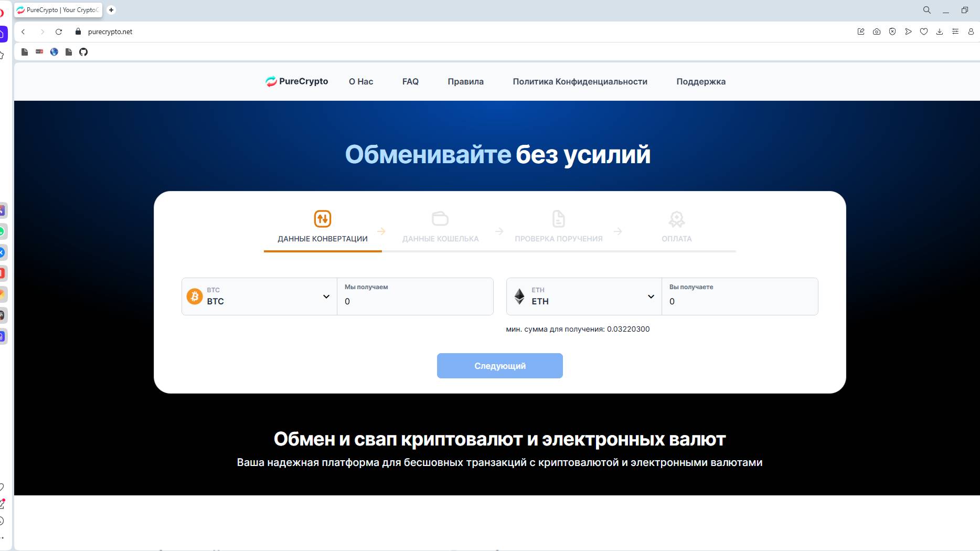Screen dimensions: 980x551
Task: Open the Поддержка menu item
Action: pyautogui.click(x=701, y=81)
